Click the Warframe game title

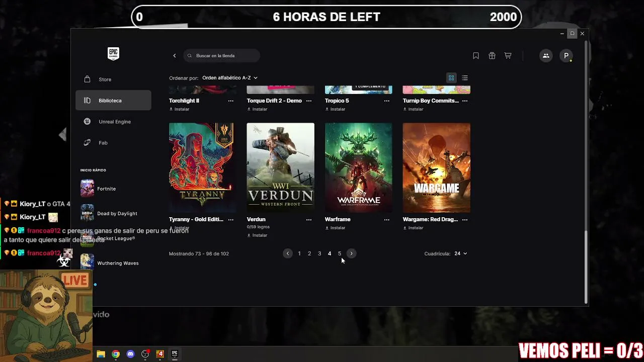[338, 220]
